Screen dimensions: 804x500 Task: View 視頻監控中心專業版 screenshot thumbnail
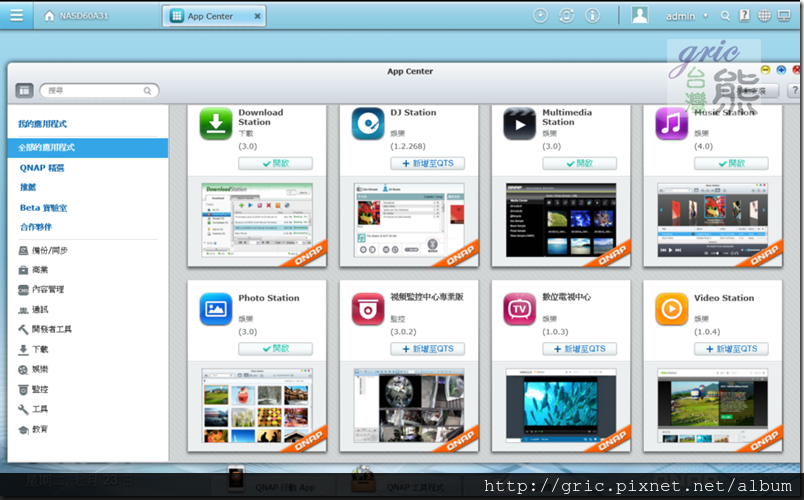point(409,406)
